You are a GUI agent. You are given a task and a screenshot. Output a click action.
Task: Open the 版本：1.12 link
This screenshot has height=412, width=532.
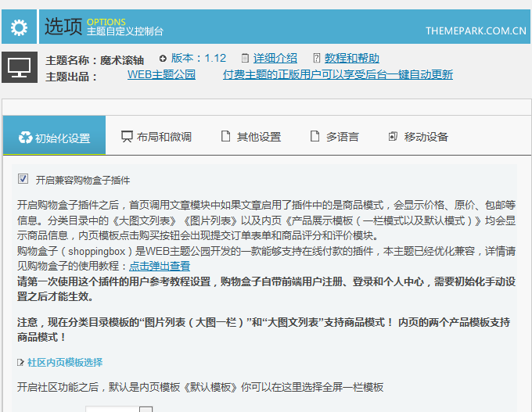coord(199,58)
